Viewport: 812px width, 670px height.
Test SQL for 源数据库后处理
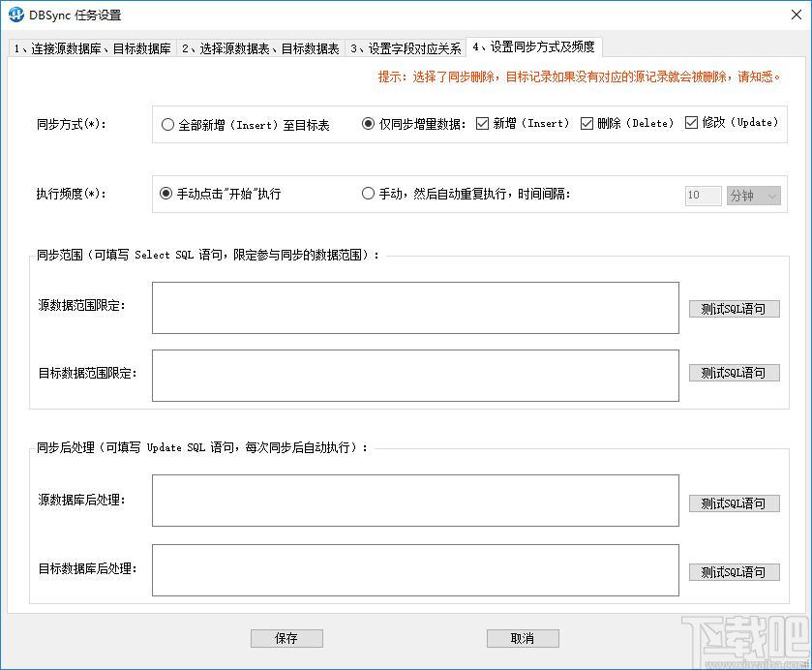(734, 503)
